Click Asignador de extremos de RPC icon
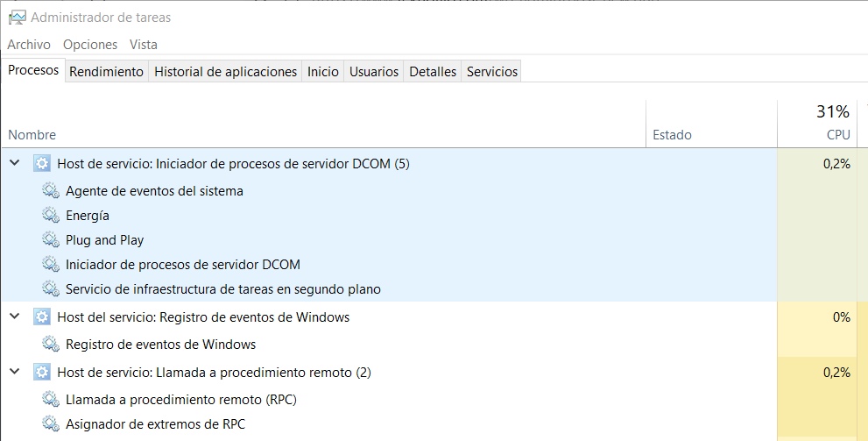 51,423
